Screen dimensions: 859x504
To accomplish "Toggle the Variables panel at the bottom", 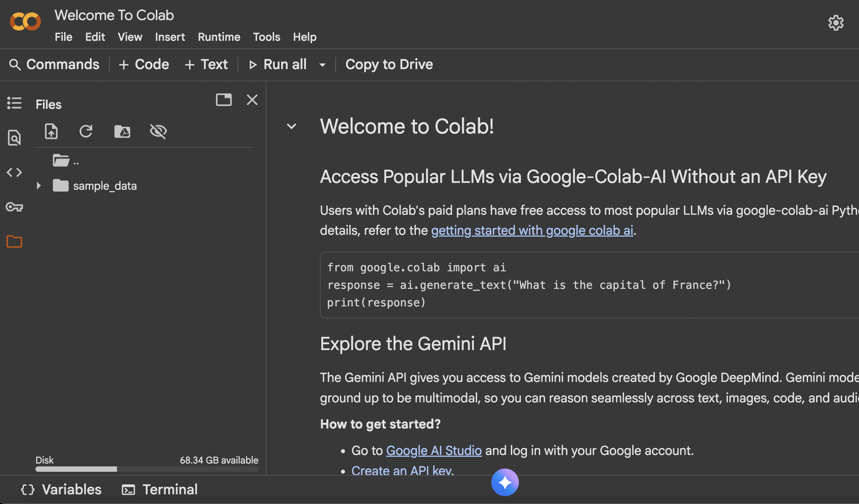I will click(61, 490).
